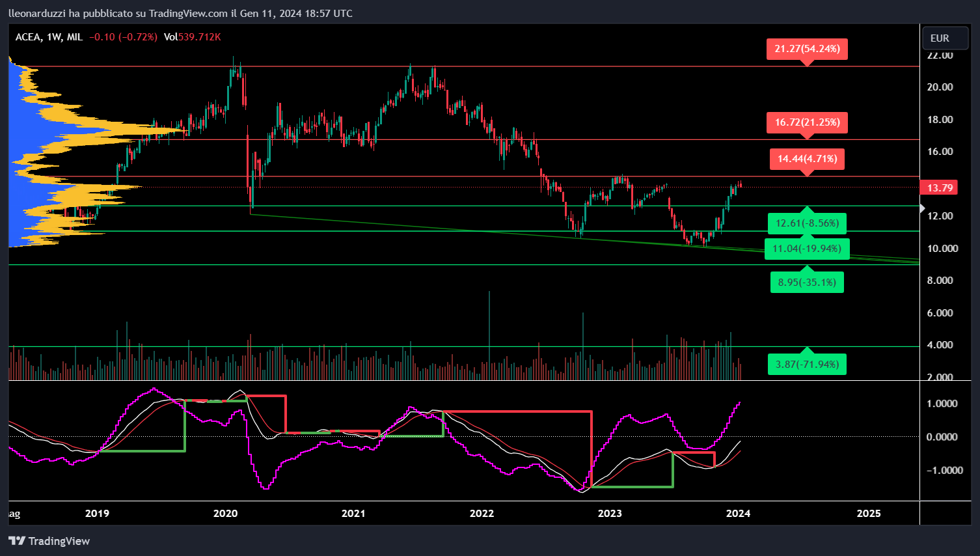Click the 16.00 price scale value
Image resolution: width=980 pixels, height=556 pixels.
[x=940, y=152]
